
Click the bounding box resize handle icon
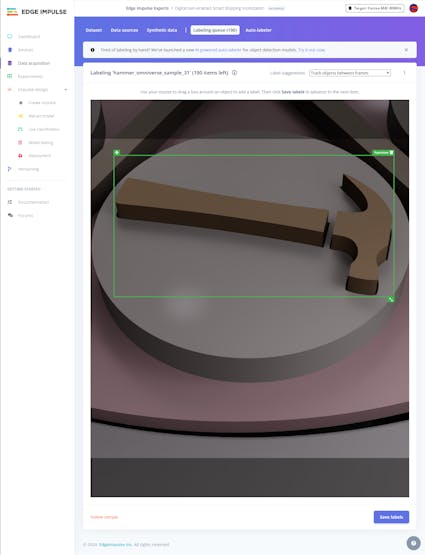click(x=391, y=299)
